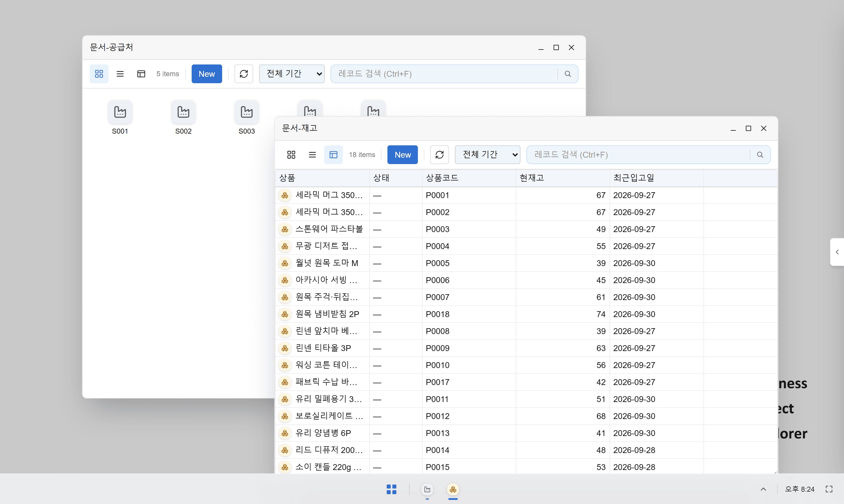Sort by 상품 column header
This screenshot has height=504, width=844.
tap(322, 178)
